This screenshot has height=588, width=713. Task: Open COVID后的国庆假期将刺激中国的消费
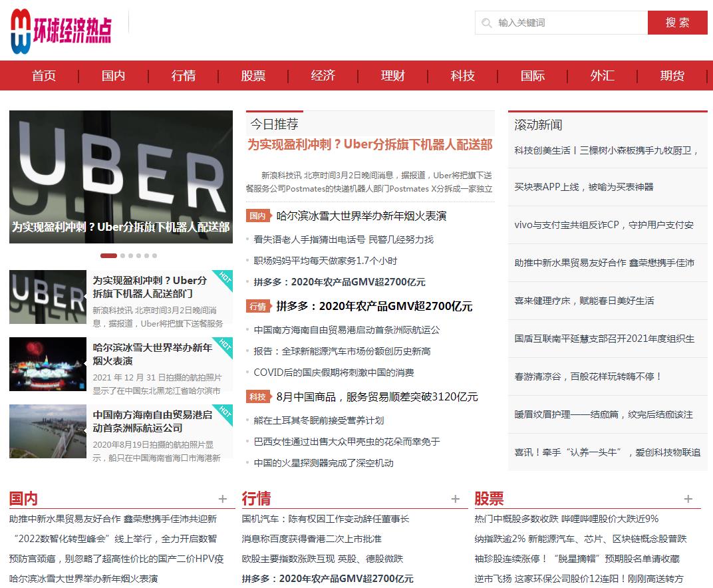tap(334, 372)
